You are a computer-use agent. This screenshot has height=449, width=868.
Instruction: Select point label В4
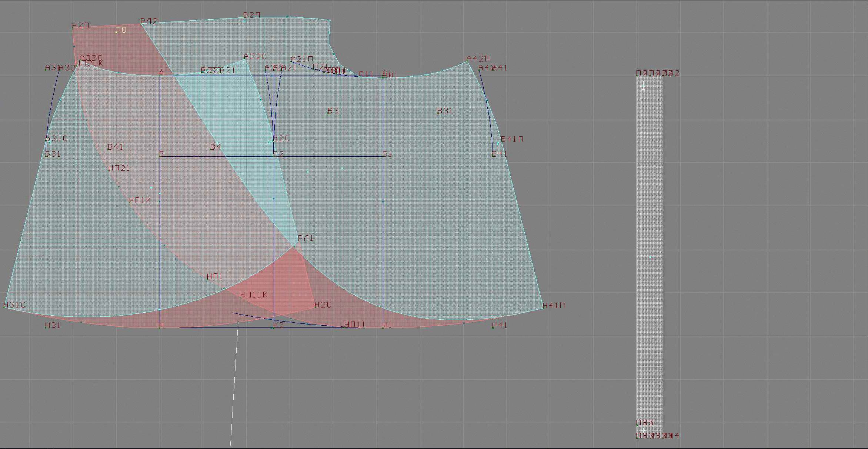click(x=216, y=147)
